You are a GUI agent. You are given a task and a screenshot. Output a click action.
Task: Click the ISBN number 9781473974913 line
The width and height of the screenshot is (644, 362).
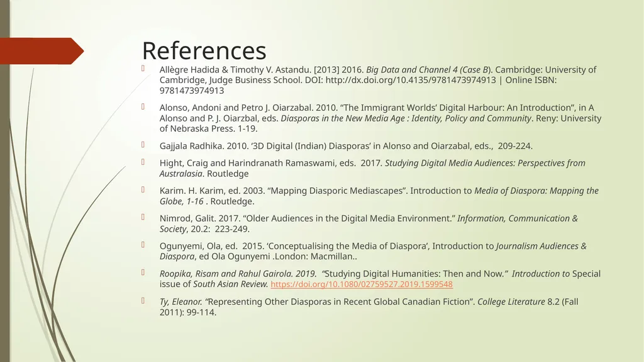point(192,91)
